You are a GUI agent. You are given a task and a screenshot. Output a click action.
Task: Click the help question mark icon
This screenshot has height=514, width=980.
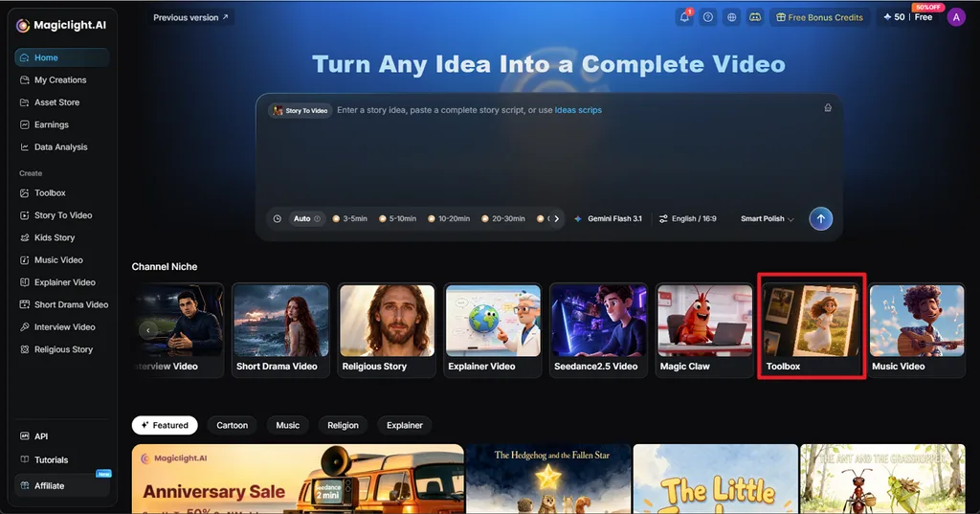tap(707, 17)
